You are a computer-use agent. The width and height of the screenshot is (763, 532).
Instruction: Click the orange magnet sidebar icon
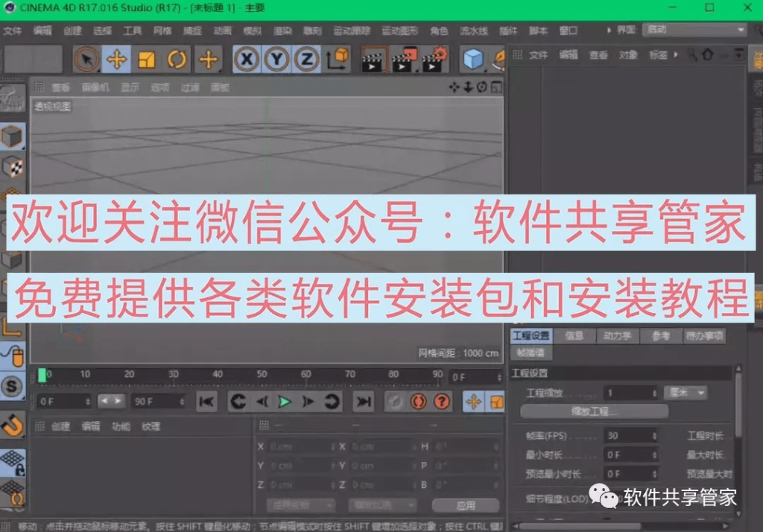[12, 425]
